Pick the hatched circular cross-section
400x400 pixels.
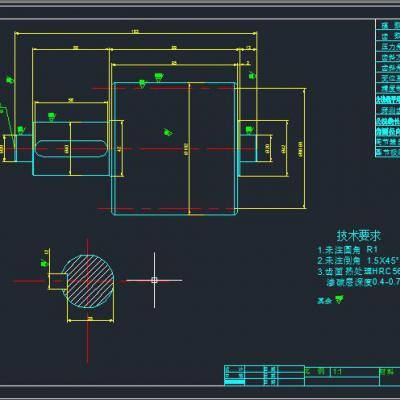click(88, 282)
